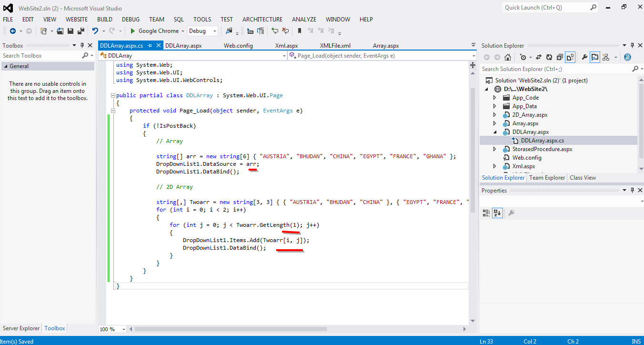Start debugging with Google Chrome
The image size is (644, 345).
(156, 30)
